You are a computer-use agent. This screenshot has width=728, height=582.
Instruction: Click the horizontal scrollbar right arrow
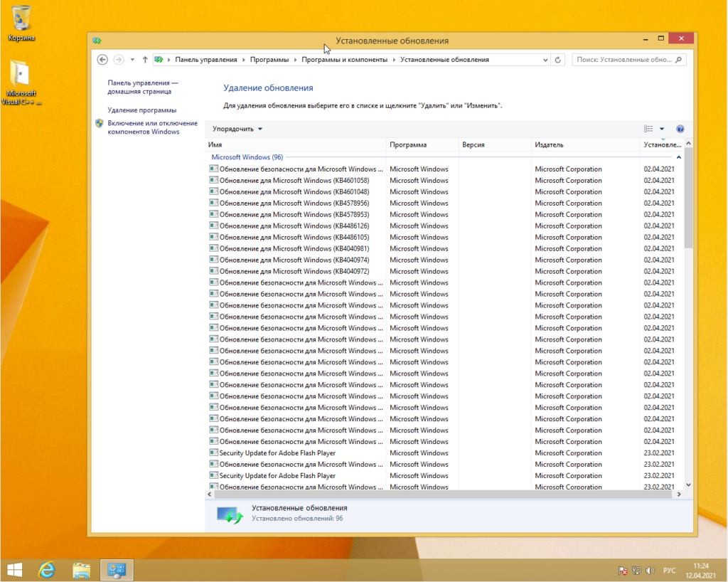click(x=679, y=494)
